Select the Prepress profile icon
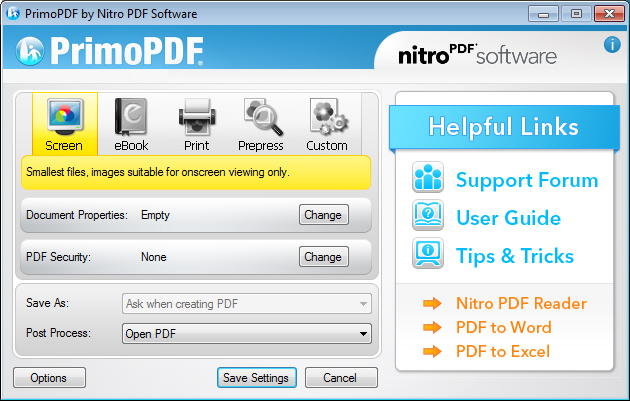 [x=263, y=117]
